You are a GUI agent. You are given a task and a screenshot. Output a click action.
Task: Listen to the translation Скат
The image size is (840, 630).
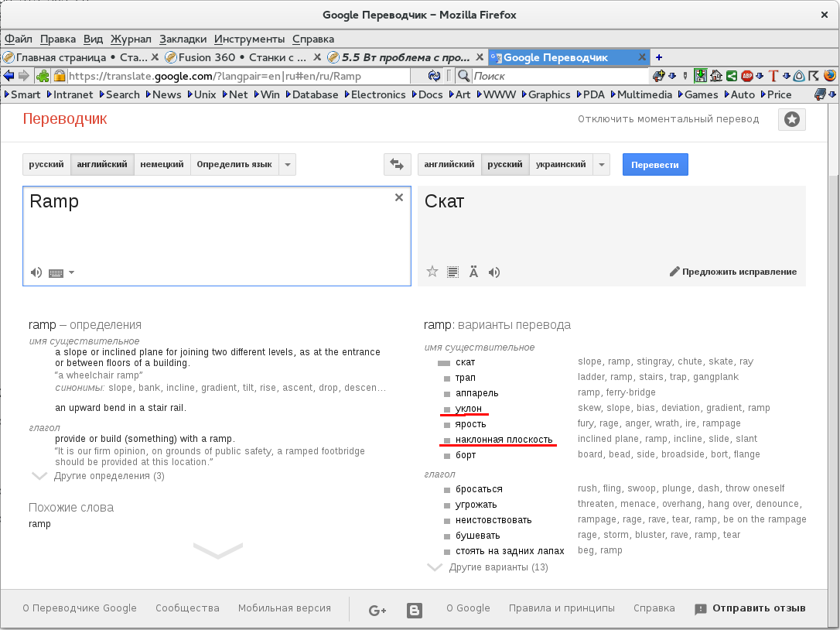pyautogui.click(x=494, y=272)
